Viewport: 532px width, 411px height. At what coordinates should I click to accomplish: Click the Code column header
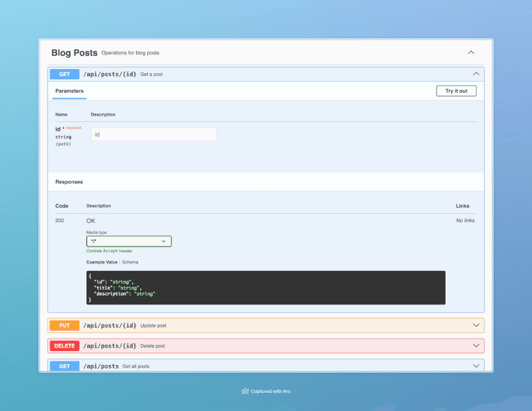(62, 205)
